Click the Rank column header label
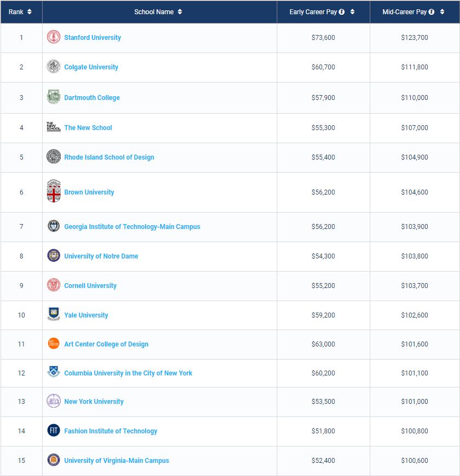Screen dimensions: 460x476 click(16, 12)
